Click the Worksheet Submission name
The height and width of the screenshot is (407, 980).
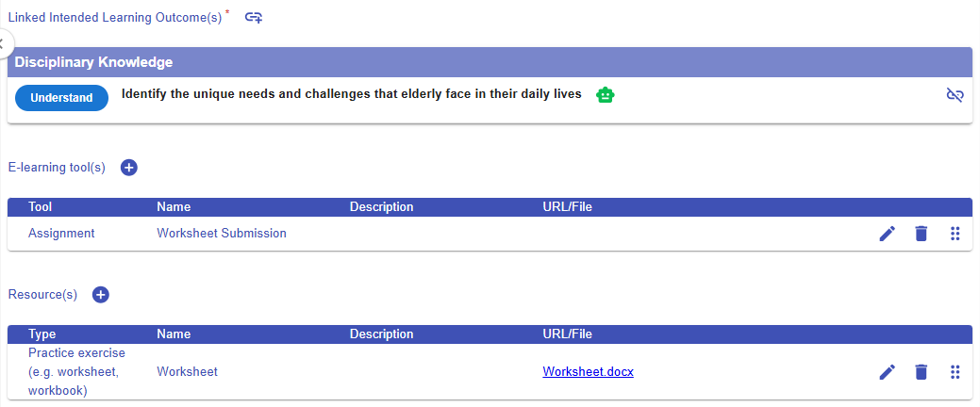[222, 234]
